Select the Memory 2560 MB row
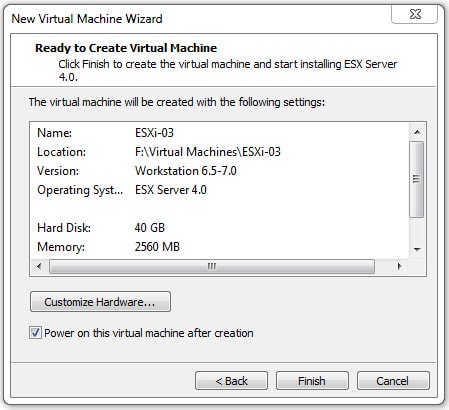Viewport: 449px width, 410px height. pyautogui.click(x=219, y=247)
